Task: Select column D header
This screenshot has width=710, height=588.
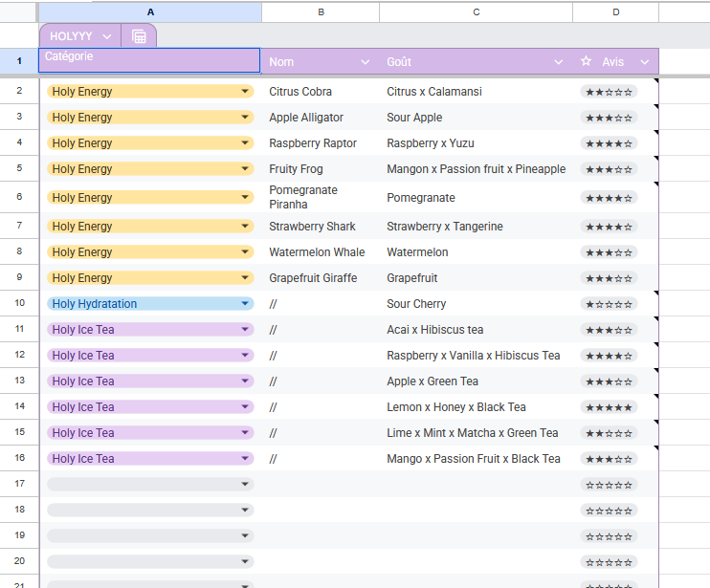Action: point(616,12)
